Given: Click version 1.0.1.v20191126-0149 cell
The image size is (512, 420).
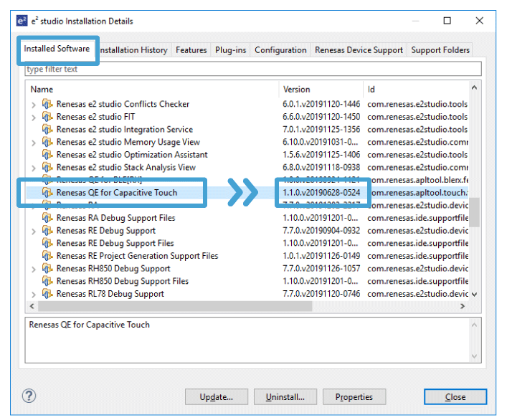Looking at the screenshot, I should click(x=321, y=256).
